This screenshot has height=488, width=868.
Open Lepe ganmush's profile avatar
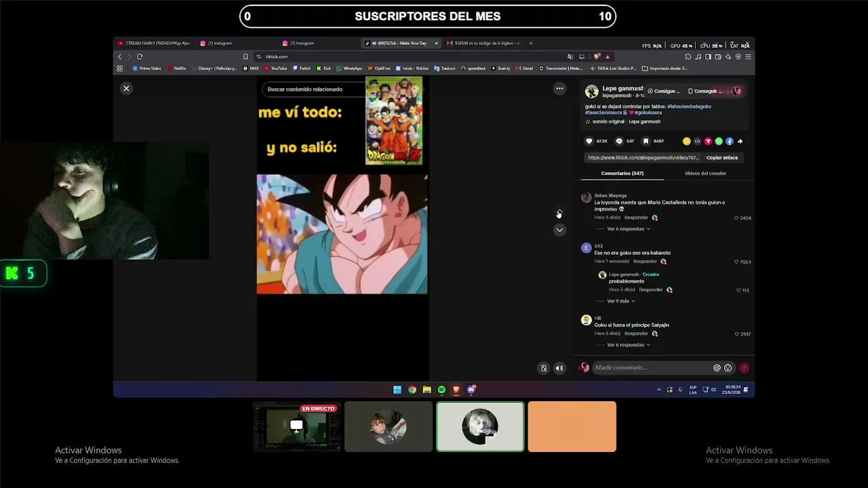(591, 91)
